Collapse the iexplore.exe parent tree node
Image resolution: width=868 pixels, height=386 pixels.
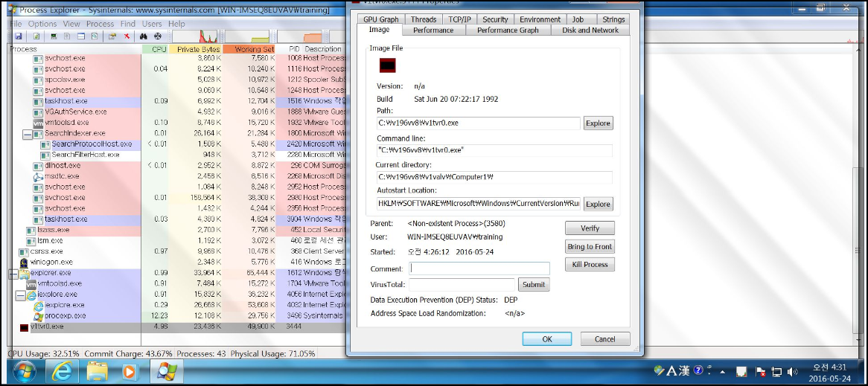point(20,295)
